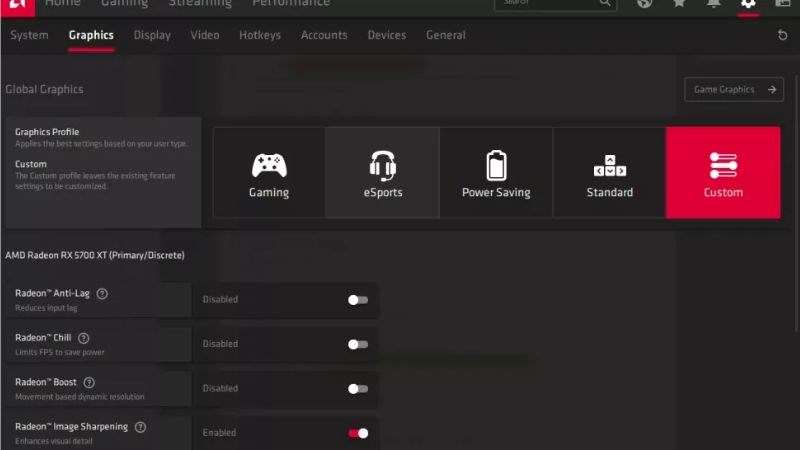
Task: Click the search input field
Action: point(555,4)
